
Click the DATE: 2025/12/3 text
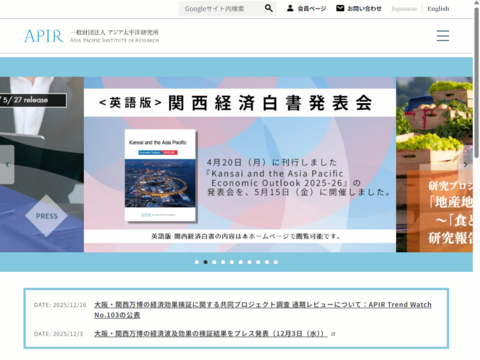tap(58, 334)
